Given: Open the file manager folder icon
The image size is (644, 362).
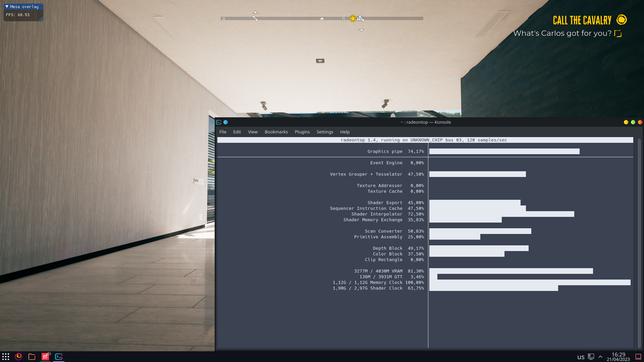Looking at the screenshot, I should pos(32,357).
